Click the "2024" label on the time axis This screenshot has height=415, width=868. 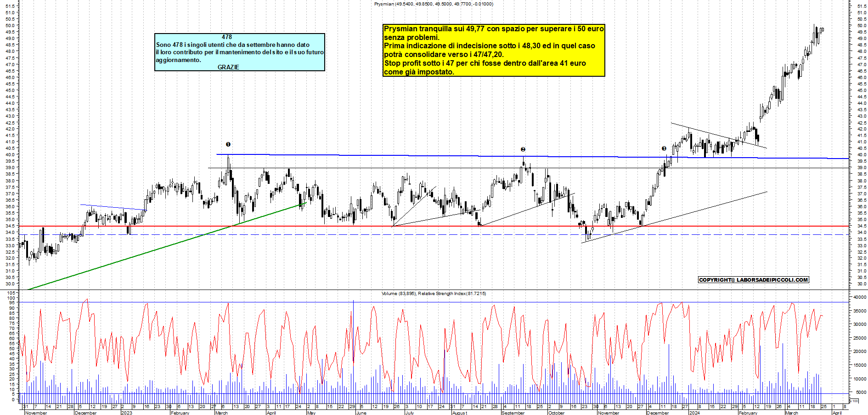click(694, 413)
